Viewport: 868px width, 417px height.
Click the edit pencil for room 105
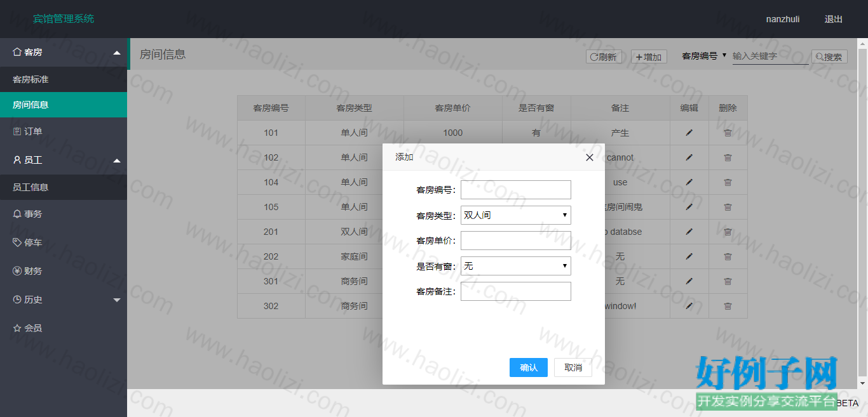(689, 207)
